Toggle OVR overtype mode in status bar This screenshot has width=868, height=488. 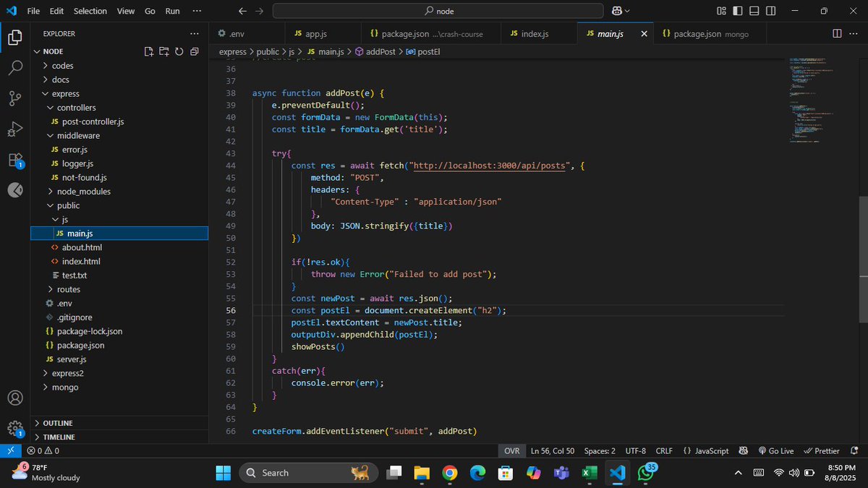[x=512, y=450]
